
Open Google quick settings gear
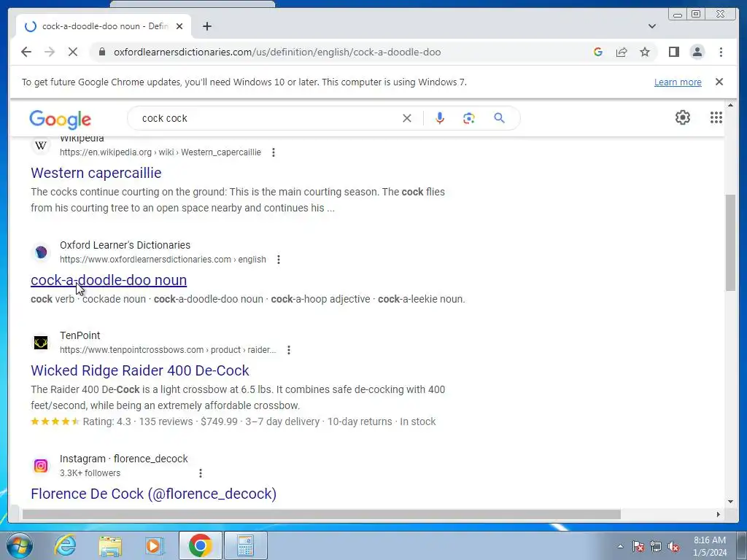[683, 117]
